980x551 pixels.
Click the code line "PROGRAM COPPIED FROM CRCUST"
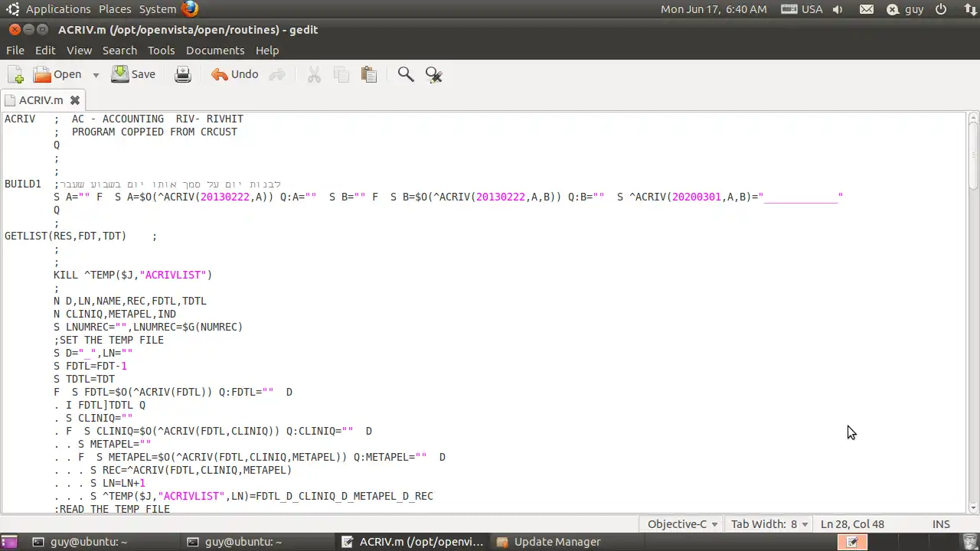point(154,132)
